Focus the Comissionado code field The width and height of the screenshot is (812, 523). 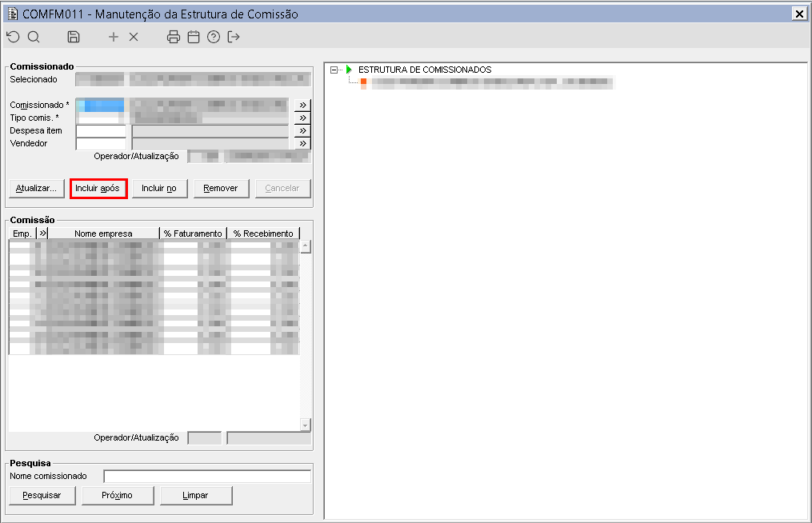pyautogui.click(x=101, y=105)
